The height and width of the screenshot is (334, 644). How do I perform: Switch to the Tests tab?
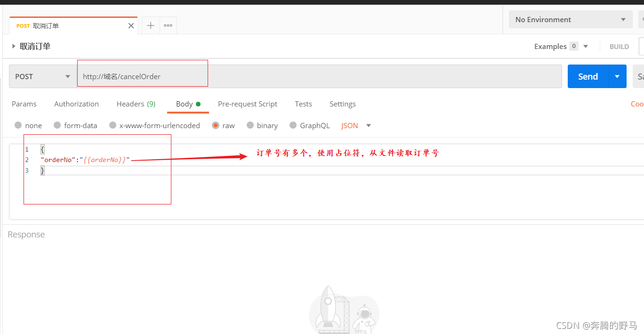303,104
